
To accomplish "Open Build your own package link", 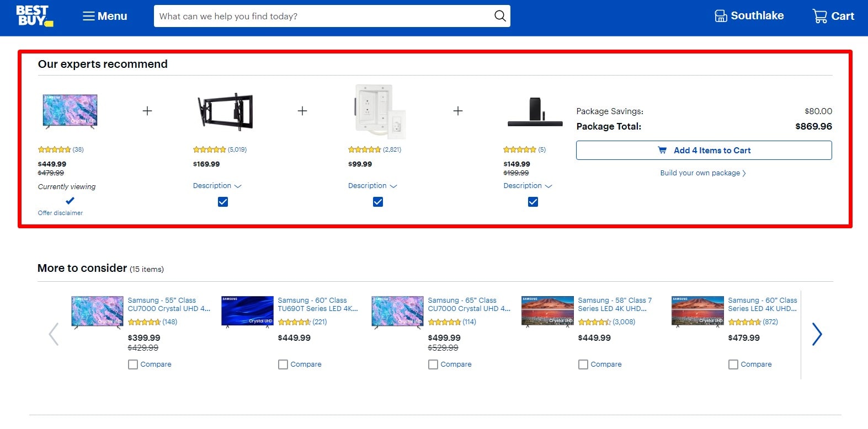I will click(702, 173).
